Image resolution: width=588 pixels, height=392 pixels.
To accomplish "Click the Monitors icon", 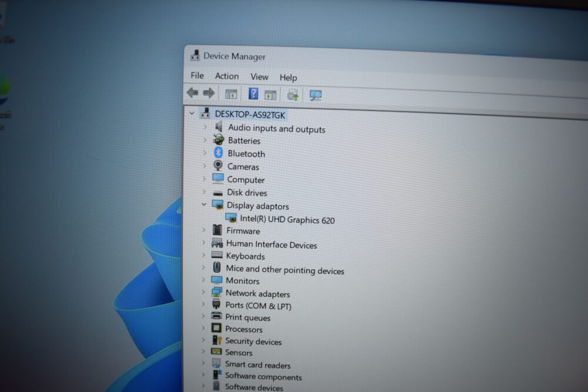I will [x=217, y=280].
